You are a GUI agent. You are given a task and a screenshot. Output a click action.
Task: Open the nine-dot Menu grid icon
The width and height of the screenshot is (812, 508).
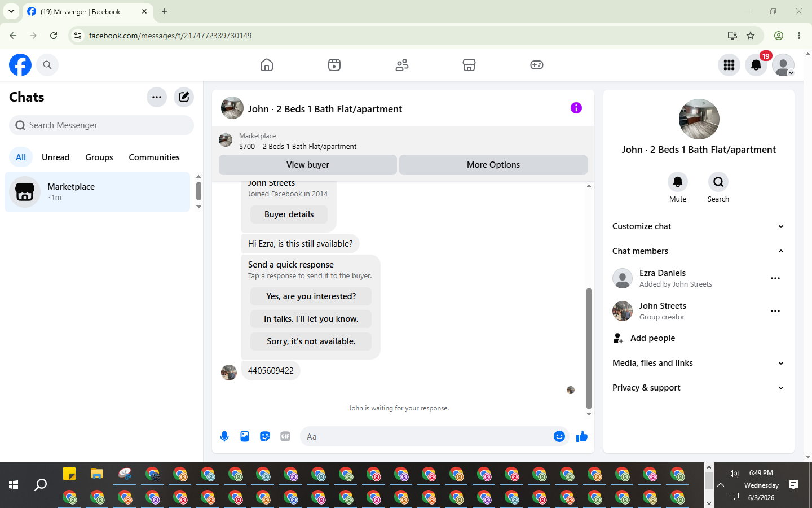[x=729, y=65]
